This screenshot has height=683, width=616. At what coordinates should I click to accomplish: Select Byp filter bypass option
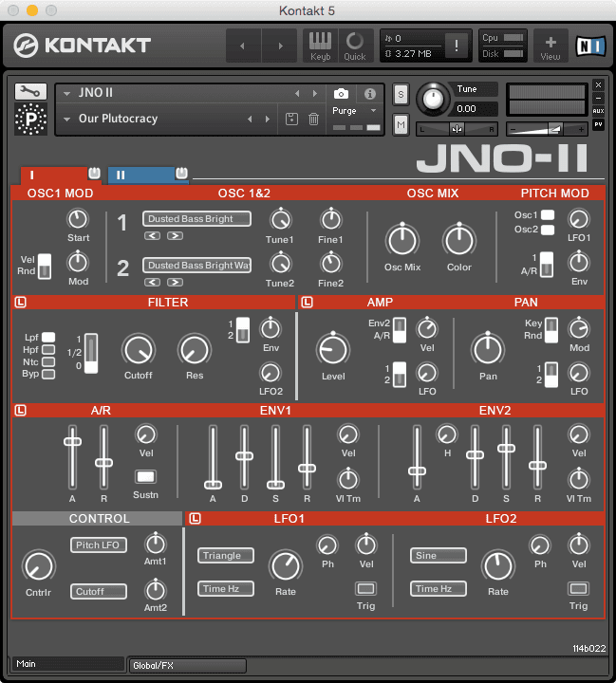click(x=48, y=374)
